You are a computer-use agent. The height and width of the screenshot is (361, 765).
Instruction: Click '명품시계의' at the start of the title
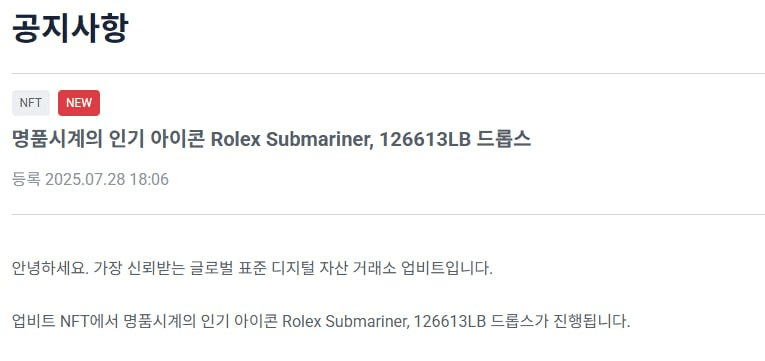tap(57, 140)
